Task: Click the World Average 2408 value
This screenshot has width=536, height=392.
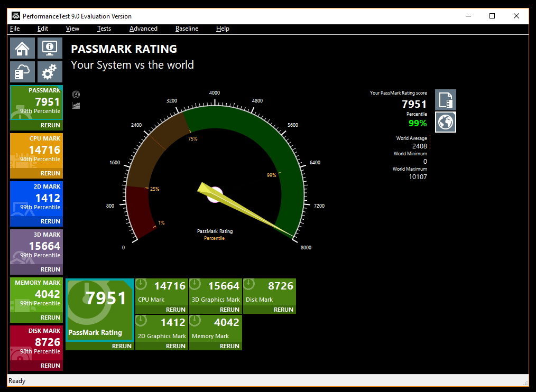Action: click(x=419, y=146)
